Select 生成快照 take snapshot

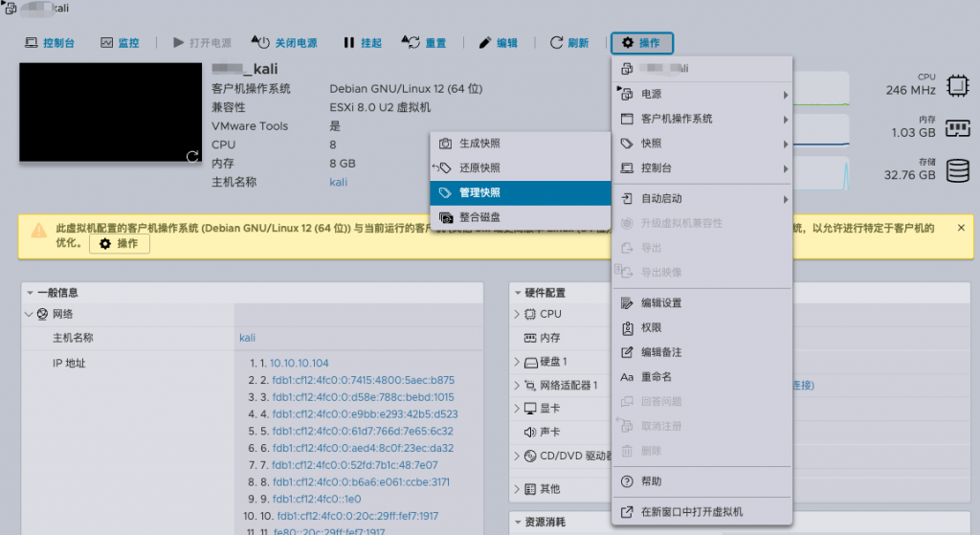pyautogui.click(x=520, y=144)
